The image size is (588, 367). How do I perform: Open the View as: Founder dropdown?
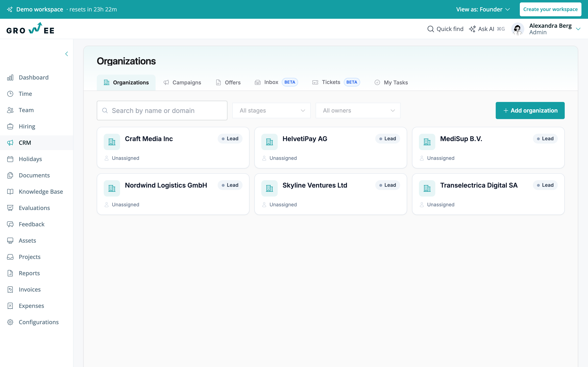(483, 9)
